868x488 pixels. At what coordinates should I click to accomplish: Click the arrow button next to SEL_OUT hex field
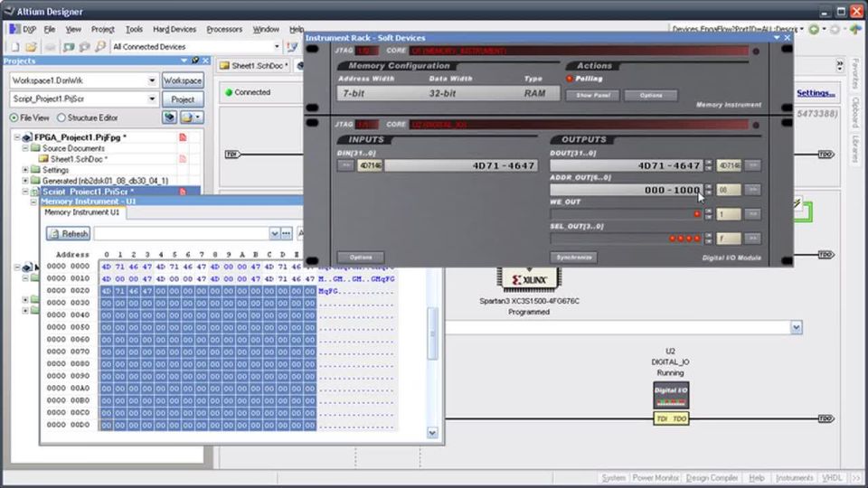coord(752,238)
